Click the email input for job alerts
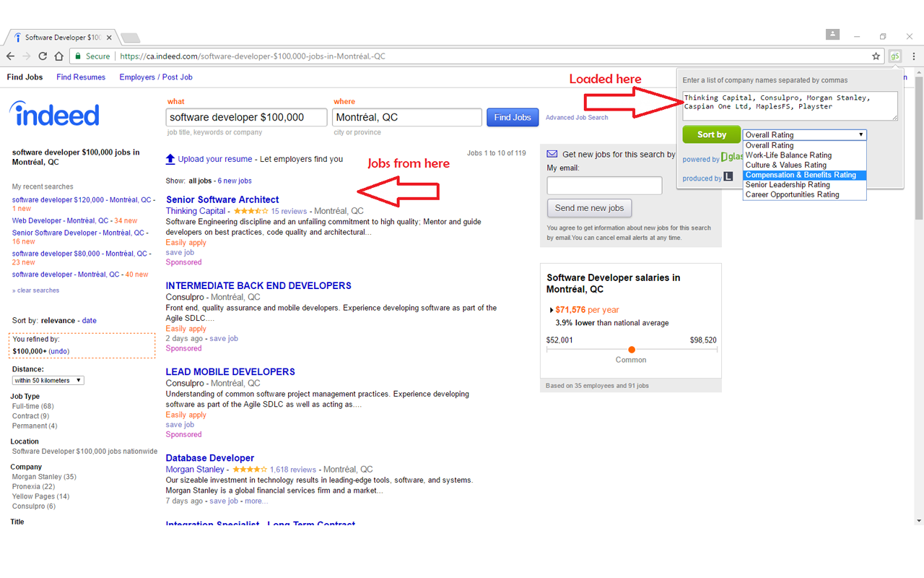Viewport: 924px width, 578px height. pyautogui.click(x=604, y=186)
